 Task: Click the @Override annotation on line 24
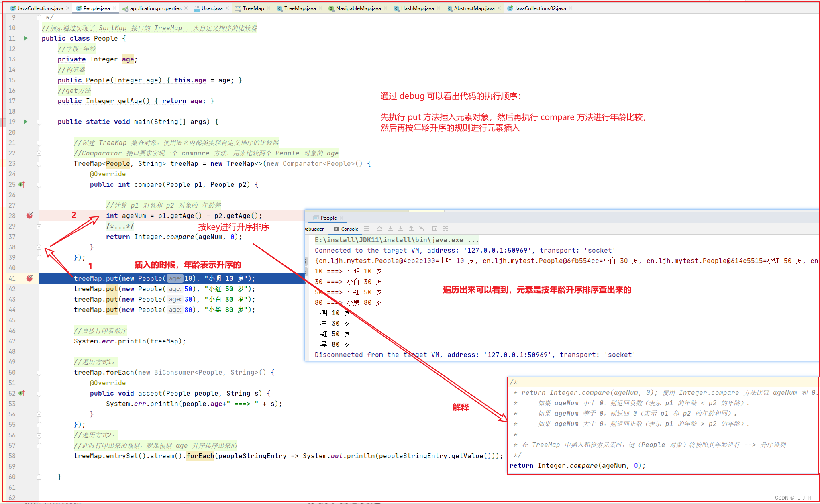click(x=108, y=174)
